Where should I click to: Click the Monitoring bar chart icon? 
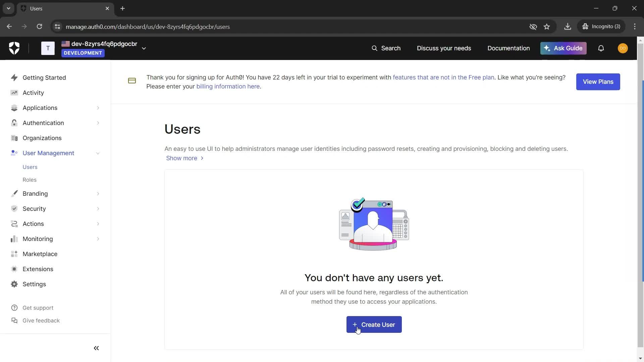click(x=14, y=239)
